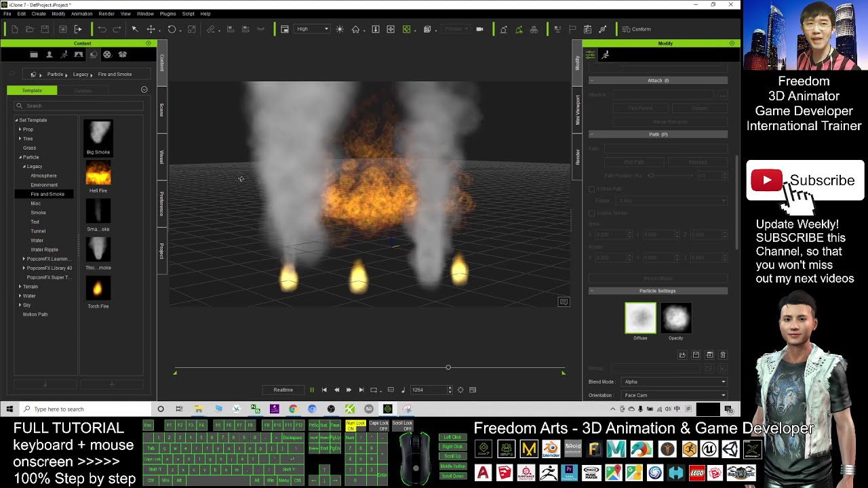Switch to Modify motion runner icon
Viewport: 868px width, 488px height.
point(606,55)
